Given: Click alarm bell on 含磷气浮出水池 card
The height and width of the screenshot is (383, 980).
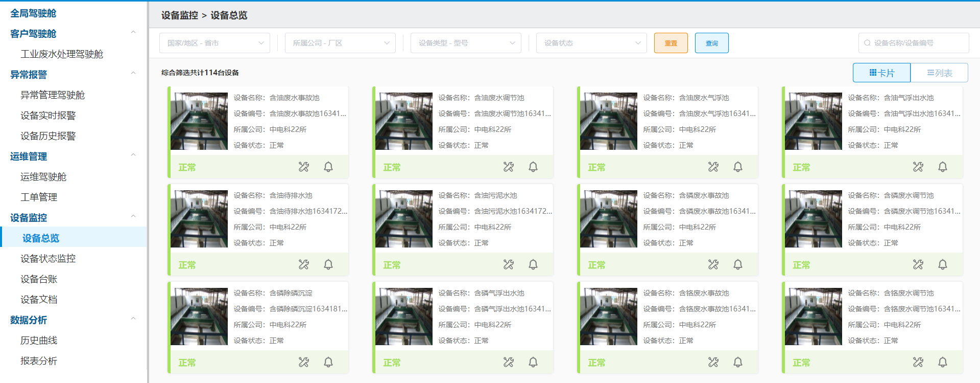Looking at the screenshot, I should [x=533, y=362].
